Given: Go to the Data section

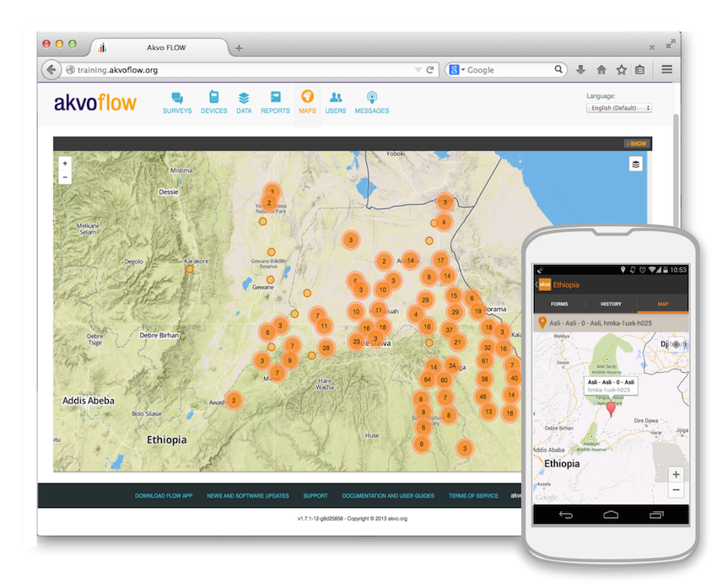Looking at the screenshot, I should pyautogui.click(x=244, y=103).
